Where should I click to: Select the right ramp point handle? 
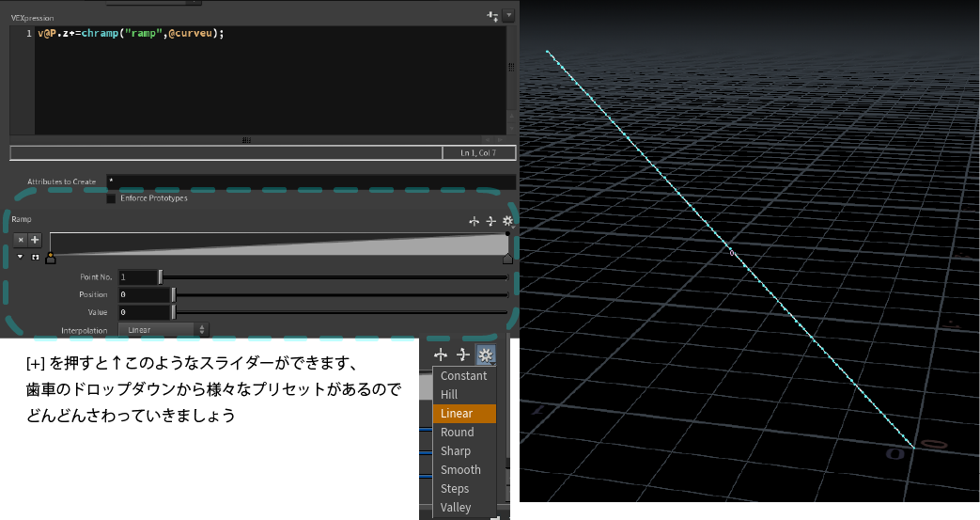(x=507, y=258)
